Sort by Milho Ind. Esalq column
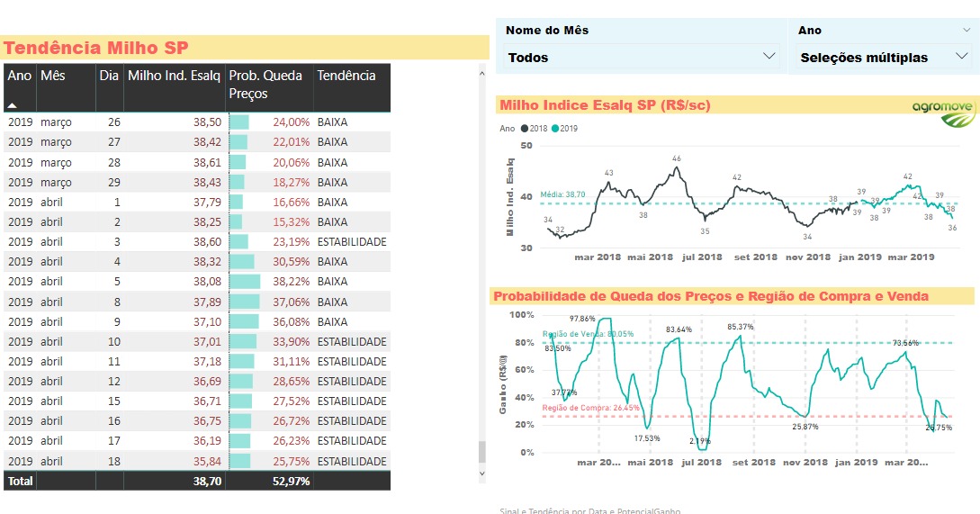Screen dimensions: 980x514 click(174, 75)
